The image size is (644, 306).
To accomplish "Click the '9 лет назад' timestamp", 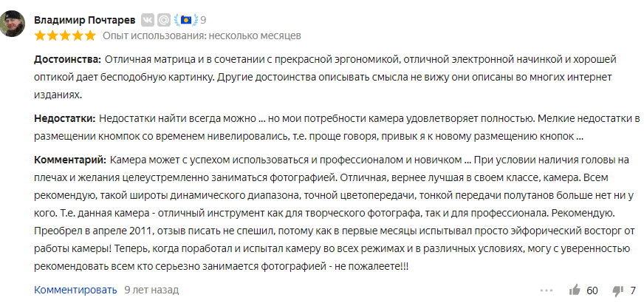I will tap(151, 290).
